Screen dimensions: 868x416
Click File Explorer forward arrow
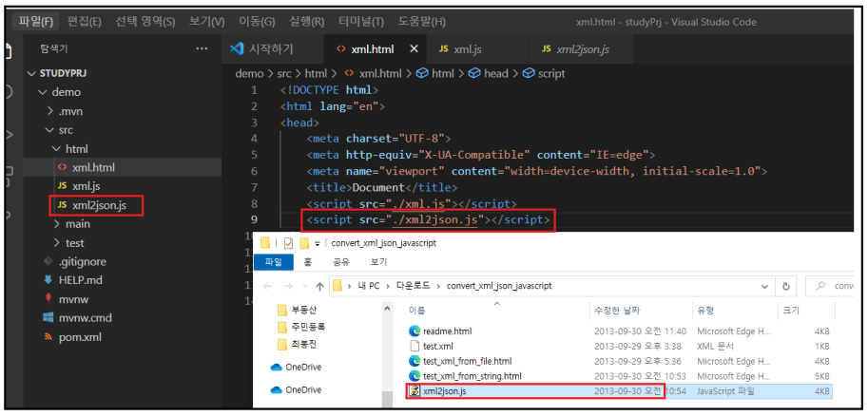coord(288,286)
